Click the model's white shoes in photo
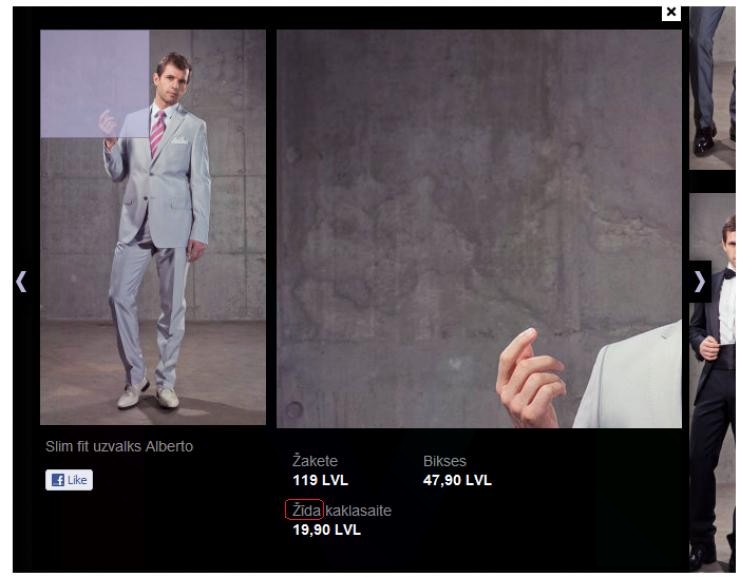 tap(149, 394)
